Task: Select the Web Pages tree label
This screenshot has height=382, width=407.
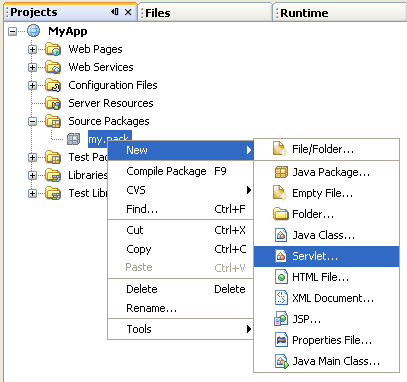Action: click(95, 50)
